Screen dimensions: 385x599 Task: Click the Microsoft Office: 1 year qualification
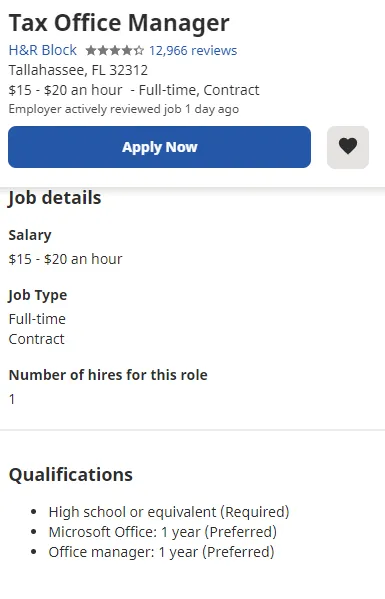pyautogui.click(x=163, y=532)
